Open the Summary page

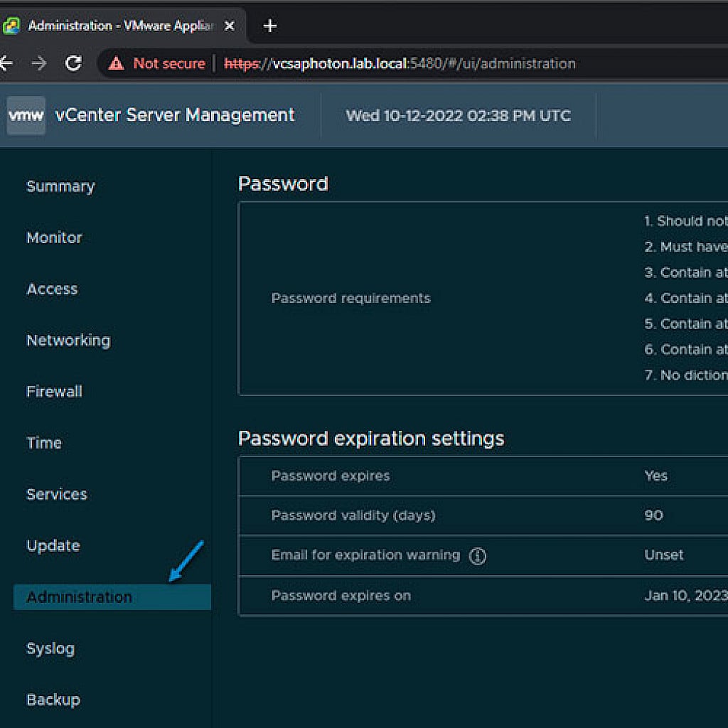click(60, 186)
